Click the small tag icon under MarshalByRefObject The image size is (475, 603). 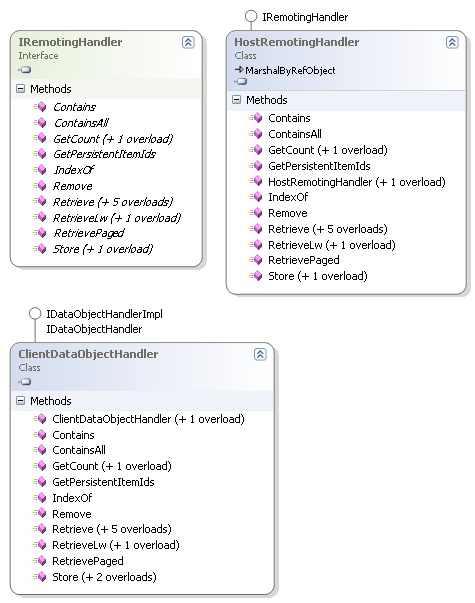click(240, 81)
